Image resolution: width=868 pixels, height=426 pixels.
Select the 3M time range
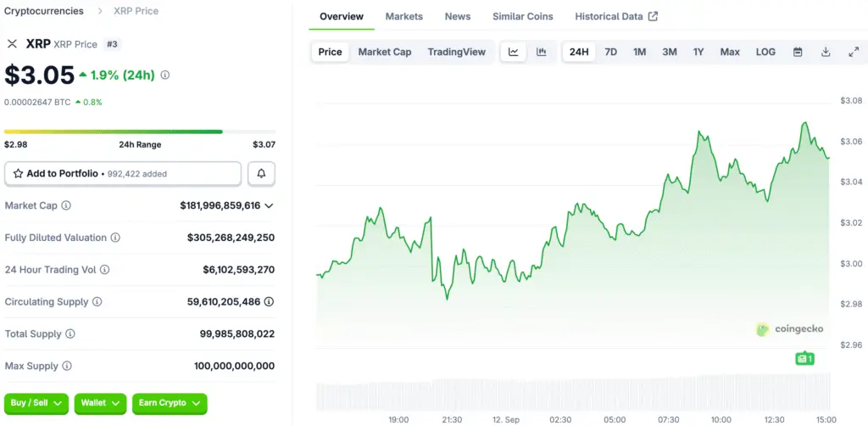(x=670, y=52)
